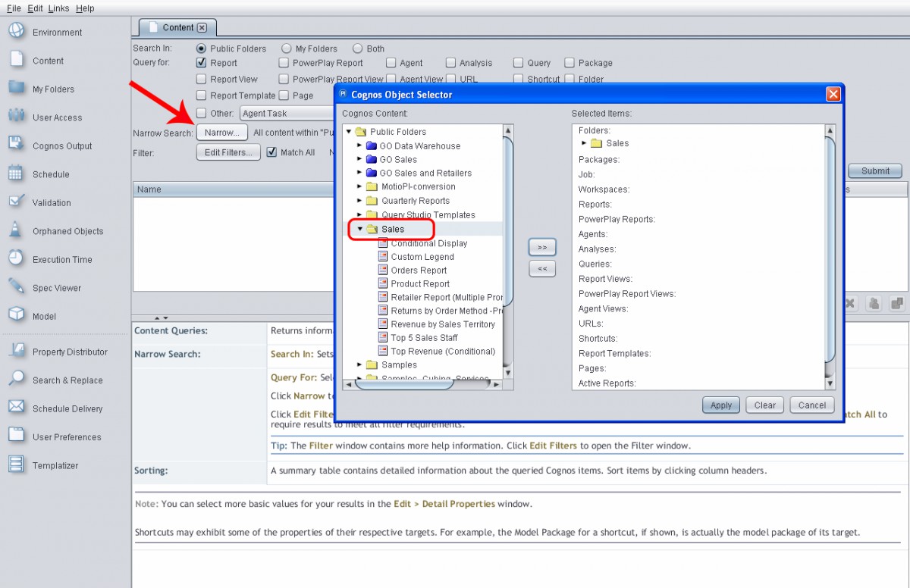Close the Content tab with its X icon

[202, 28]
